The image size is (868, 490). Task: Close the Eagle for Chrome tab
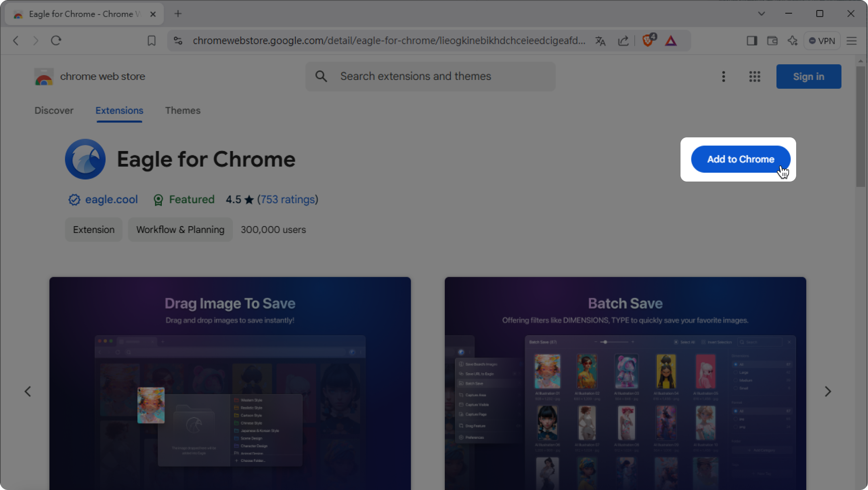(153, 14)
